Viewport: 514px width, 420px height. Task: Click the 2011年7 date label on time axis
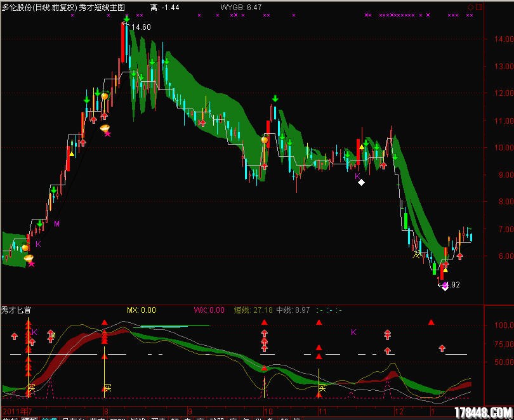click(17, 412)
